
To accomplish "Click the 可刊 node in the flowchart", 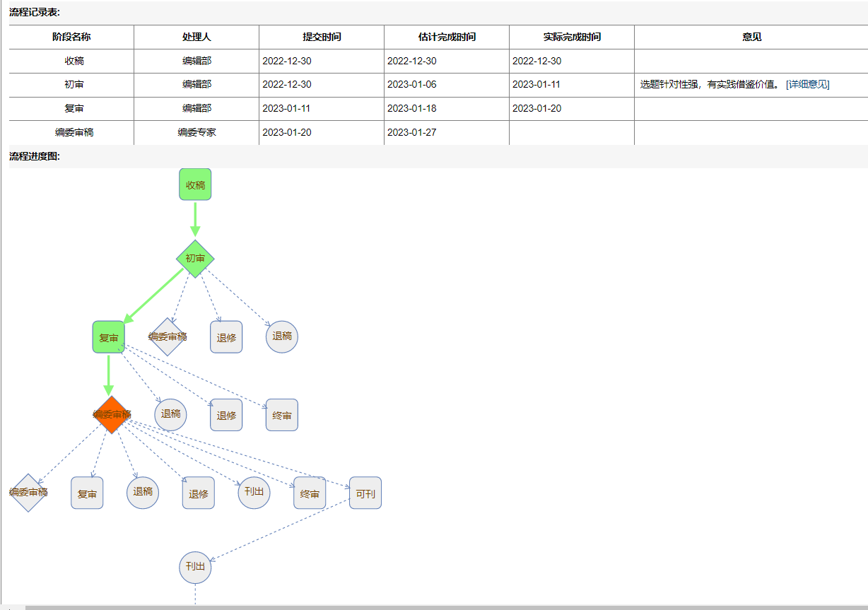I will (365, 493).
